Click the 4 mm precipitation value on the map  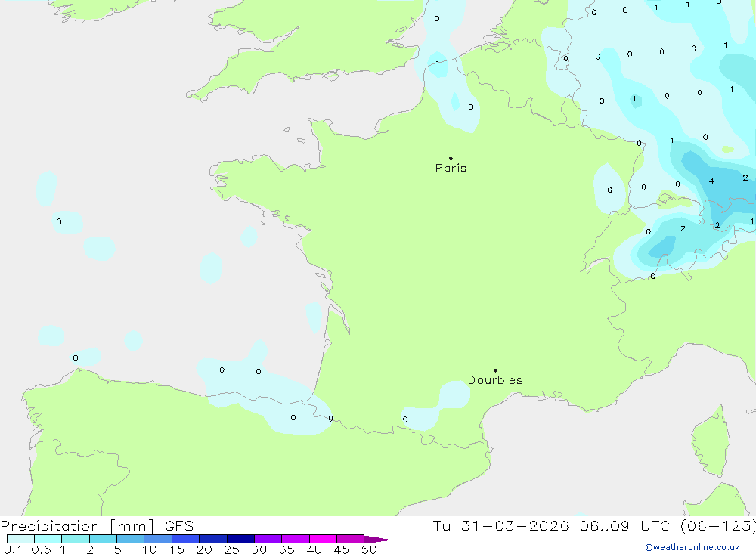click(x=711, y=181)
